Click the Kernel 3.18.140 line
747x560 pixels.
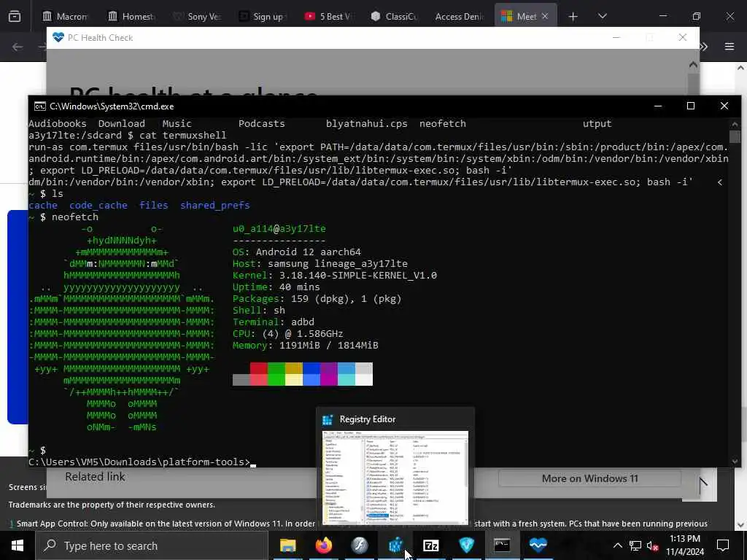tap(334, 275)
